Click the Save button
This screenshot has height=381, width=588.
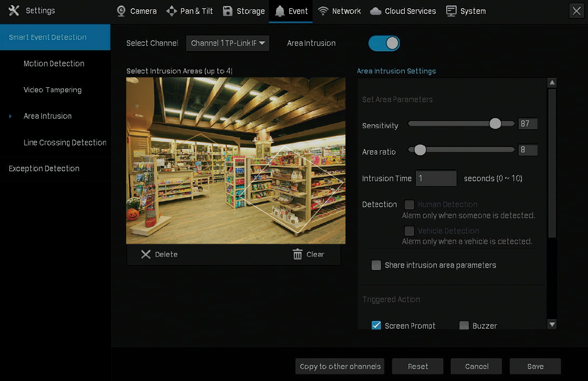point(535,366)
